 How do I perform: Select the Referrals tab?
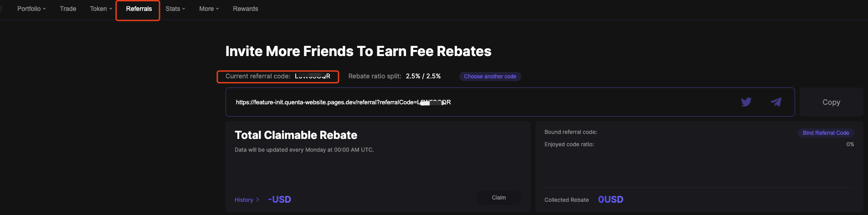[x=139, y=9]
